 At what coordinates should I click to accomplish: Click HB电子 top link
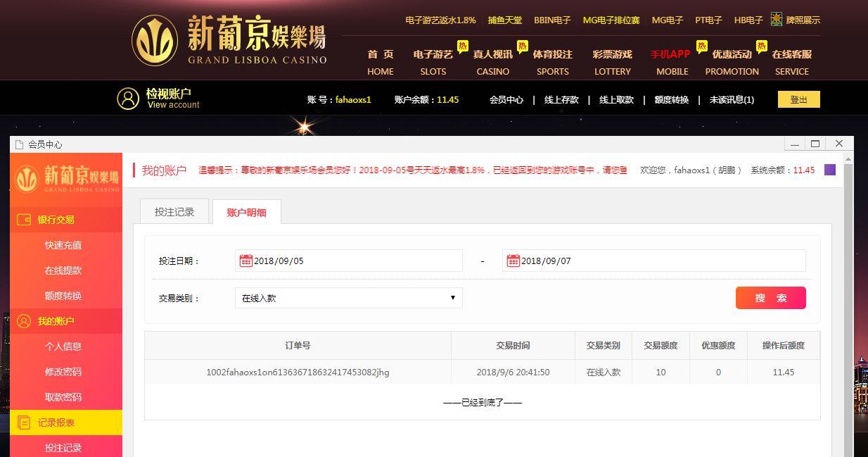coord(748,20)
